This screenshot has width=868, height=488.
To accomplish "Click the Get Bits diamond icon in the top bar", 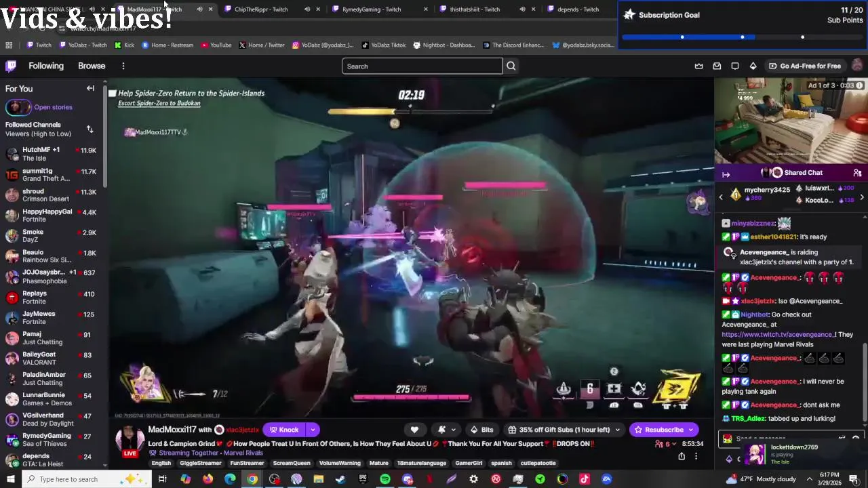I will (x=753, y=66).
